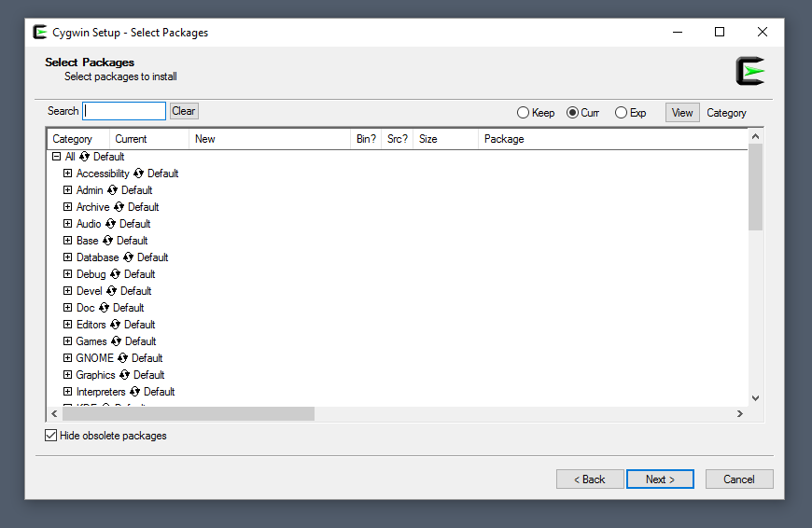Maximize the Cygwin Setup window
Viewport: 812px width, 528px height.
720,32
